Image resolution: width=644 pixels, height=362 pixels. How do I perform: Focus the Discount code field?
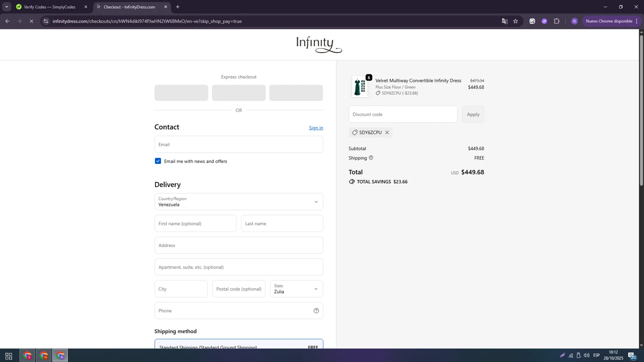pos(403,115)
